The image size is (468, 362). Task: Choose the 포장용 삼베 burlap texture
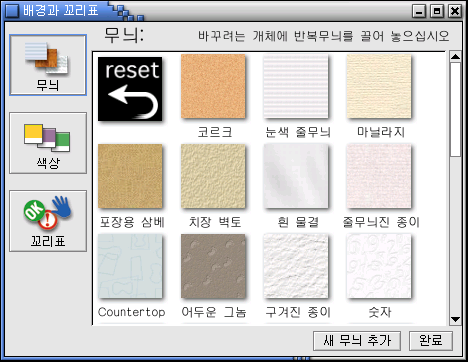[130, 176]
